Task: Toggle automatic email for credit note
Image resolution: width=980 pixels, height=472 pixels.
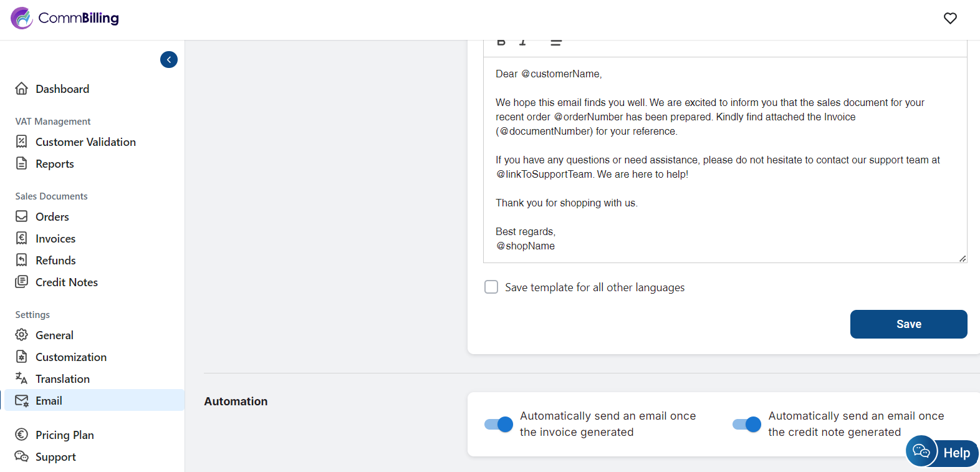Action: 747,425
